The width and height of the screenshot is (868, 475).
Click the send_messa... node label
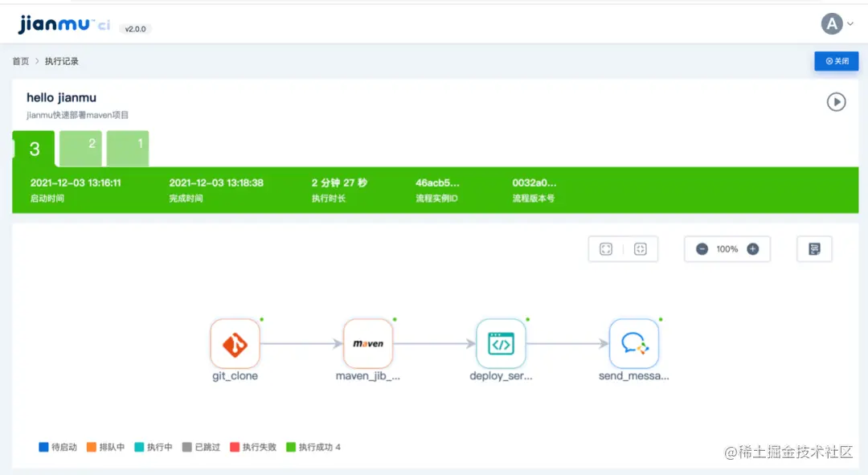pyautogui.click(x=634, y=376)
